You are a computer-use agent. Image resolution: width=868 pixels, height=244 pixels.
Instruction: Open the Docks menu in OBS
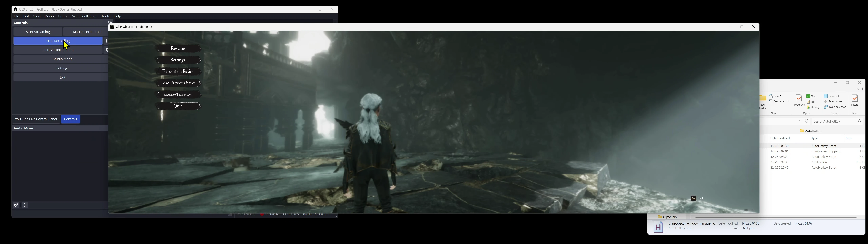pyautogui.click(x=50, y=16)
